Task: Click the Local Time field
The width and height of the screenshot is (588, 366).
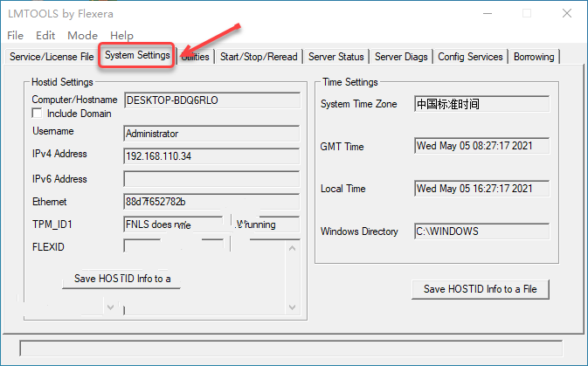Action: tap(482, 189)
